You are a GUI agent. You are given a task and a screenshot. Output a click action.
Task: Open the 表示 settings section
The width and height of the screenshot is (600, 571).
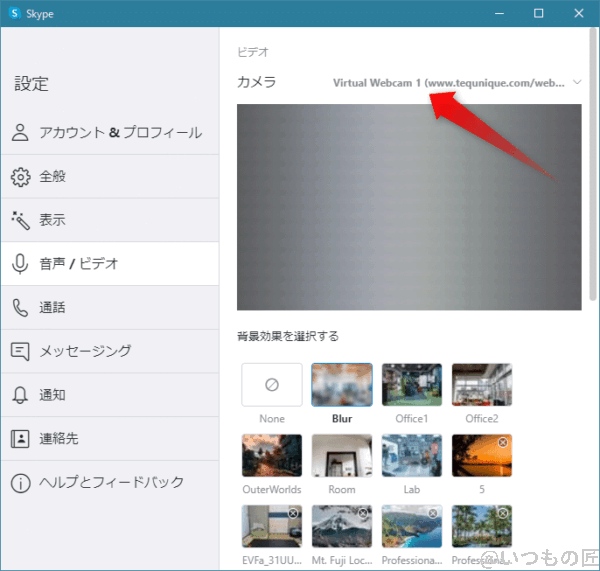point(110,220)
